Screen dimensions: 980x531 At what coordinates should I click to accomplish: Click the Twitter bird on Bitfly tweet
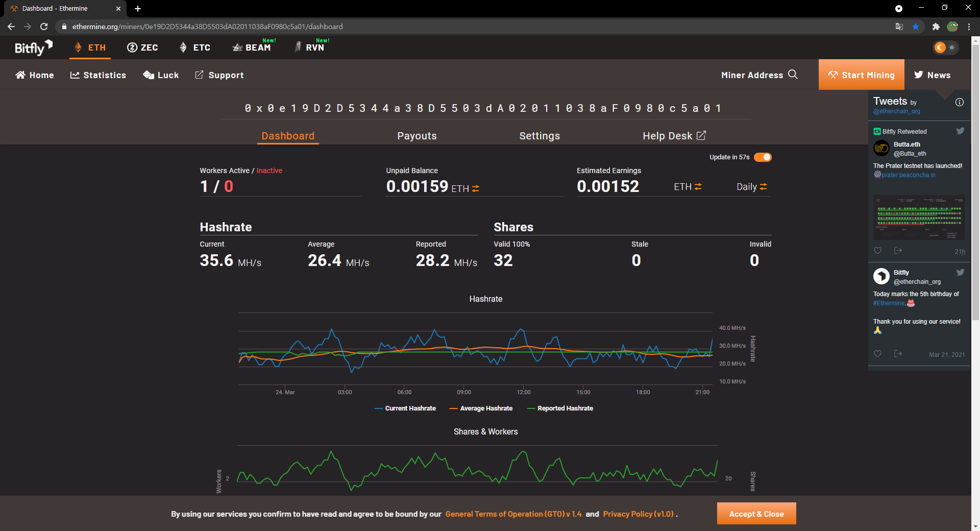tap(960, 272)
